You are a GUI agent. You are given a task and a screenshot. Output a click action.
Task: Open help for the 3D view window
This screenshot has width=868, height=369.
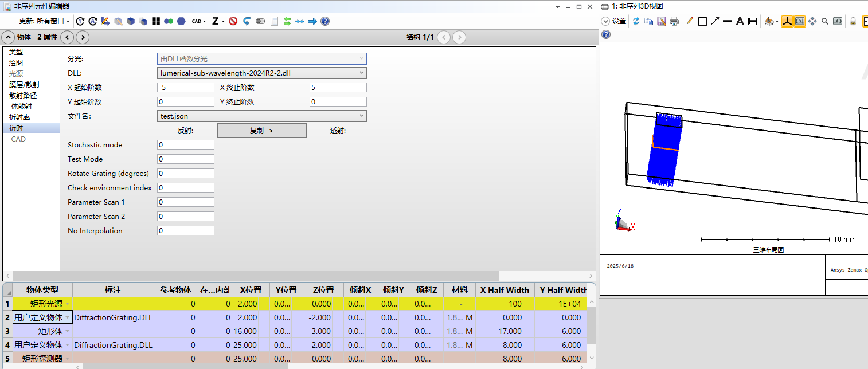click(x=606, y=34)
